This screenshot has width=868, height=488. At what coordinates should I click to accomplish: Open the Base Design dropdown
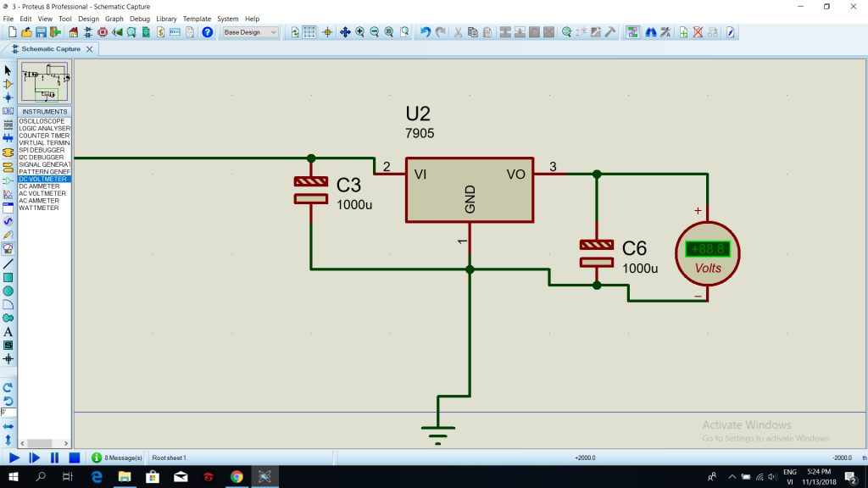[x=250, y=33]
